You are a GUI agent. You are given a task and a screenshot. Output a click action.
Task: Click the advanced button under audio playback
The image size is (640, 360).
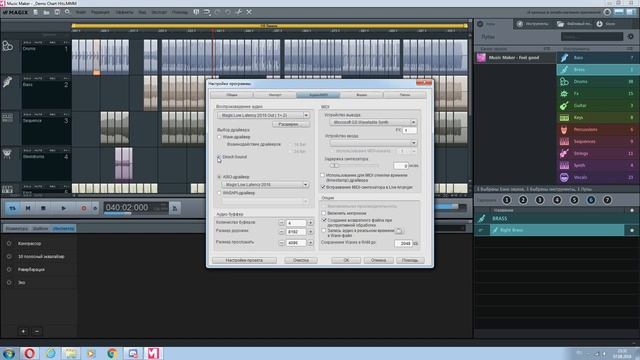pos(291,124)
